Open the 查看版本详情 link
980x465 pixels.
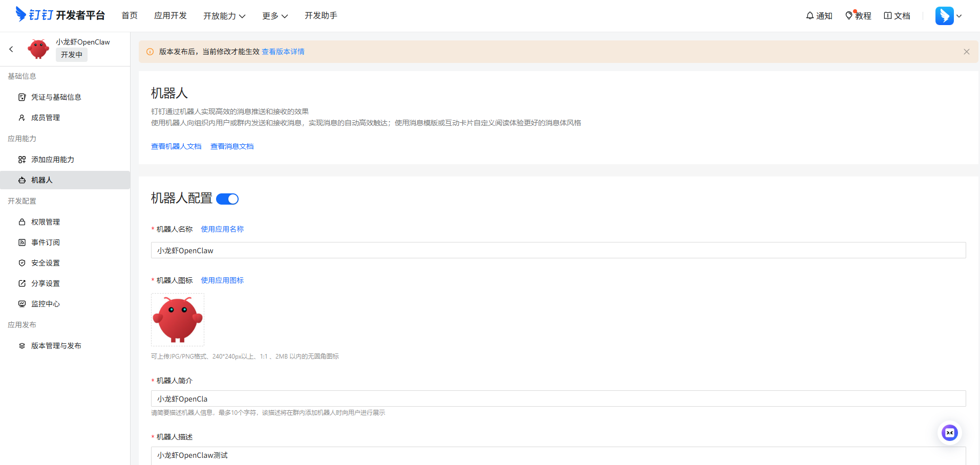coord(283,52)
